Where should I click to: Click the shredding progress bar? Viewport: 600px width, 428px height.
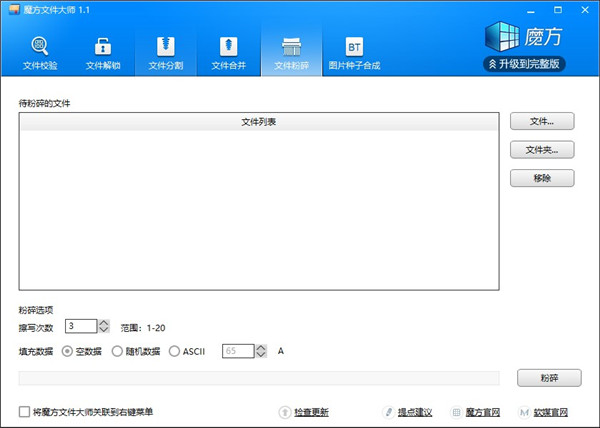click(x=259, y=378)
